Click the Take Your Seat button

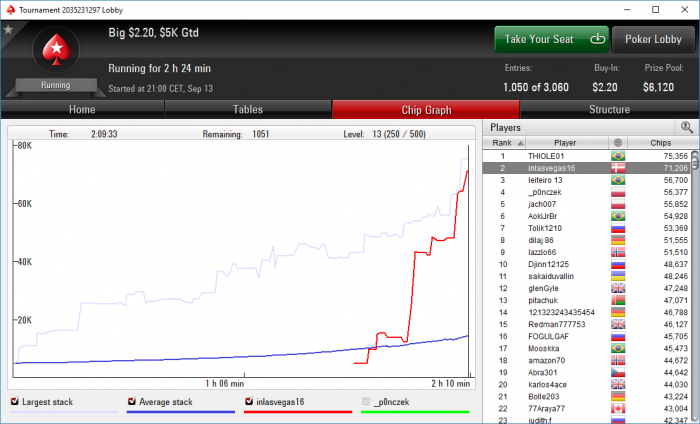pos(552,39)
